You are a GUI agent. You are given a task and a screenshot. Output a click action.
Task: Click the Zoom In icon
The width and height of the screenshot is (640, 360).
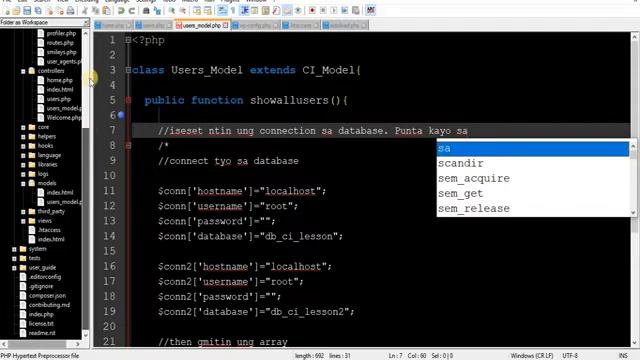172,11
